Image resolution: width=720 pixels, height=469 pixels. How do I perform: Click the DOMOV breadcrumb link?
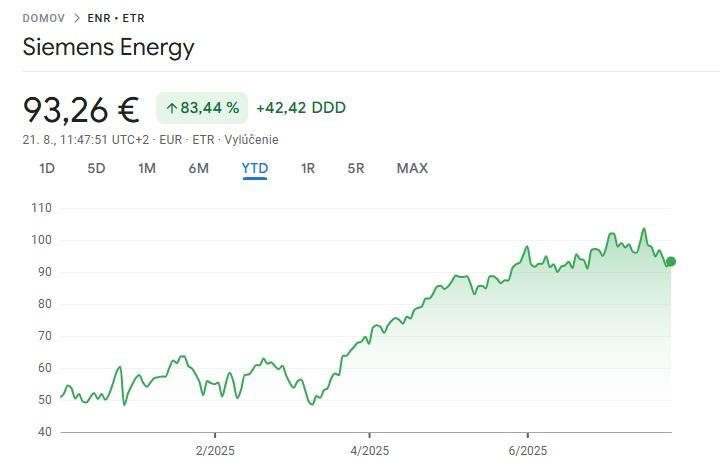pos(42,18)
